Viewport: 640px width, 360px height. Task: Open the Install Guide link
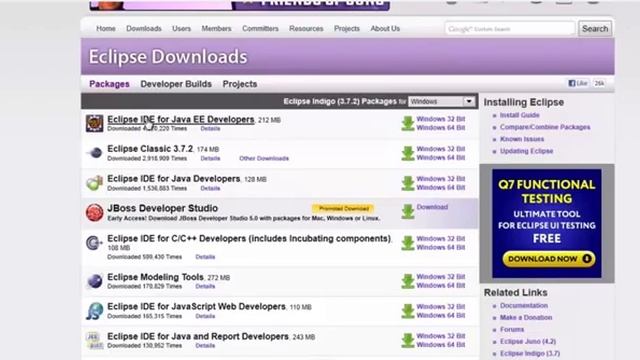[520, 115]
